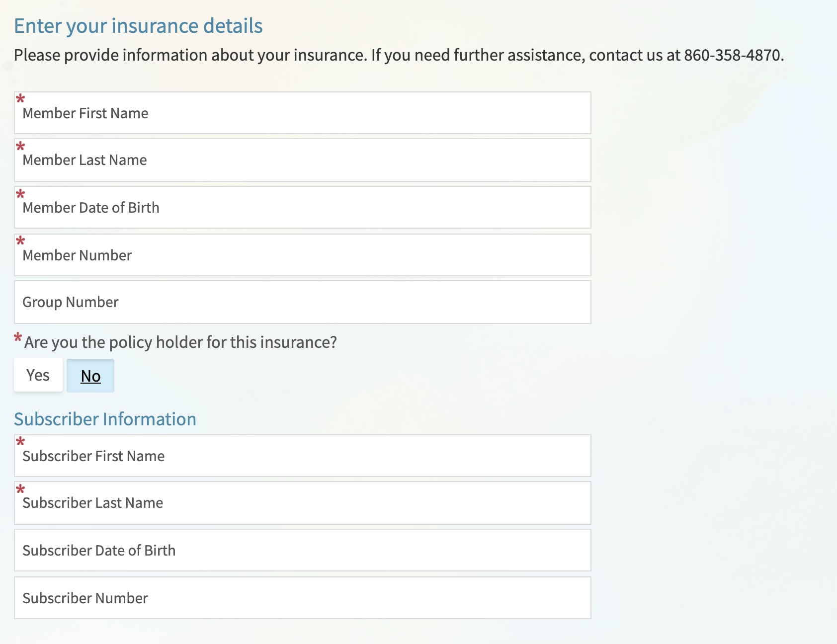Choose No for policy holder question
The height and width of the screenshot is (644, 837).
(x=90, y=376)
